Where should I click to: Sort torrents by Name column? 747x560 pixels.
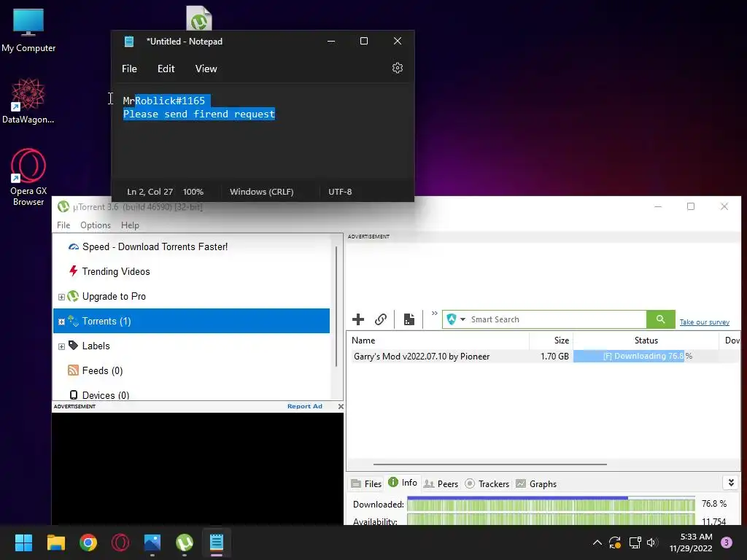click(438, 341)
